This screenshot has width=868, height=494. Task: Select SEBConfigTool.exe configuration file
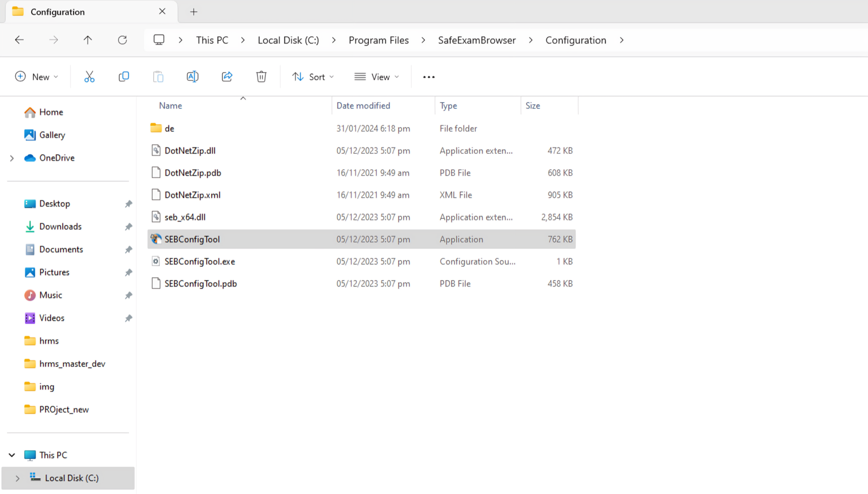click(x=362, y=261)
